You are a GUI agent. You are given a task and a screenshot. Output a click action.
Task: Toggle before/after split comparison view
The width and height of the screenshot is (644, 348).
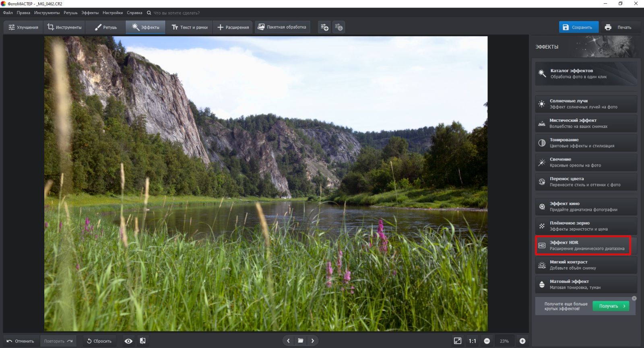pyautogui.click(x=142, y=341)
